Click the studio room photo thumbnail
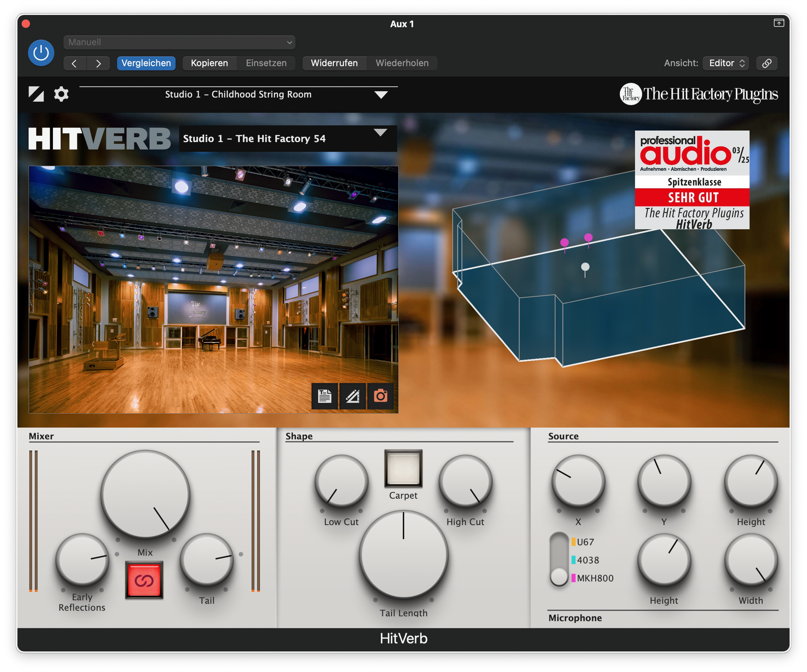This screenshot has width=807, height=672. (213, 289)
